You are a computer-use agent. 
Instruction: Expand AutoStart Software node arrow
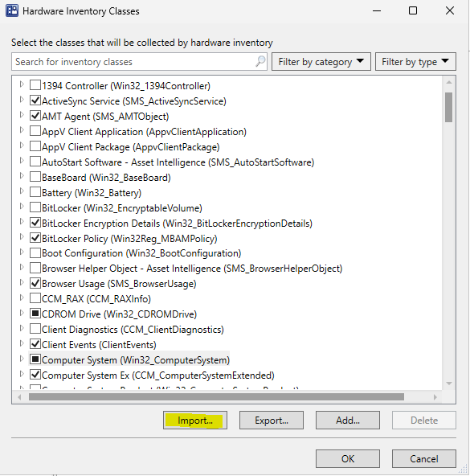[22, 160]
